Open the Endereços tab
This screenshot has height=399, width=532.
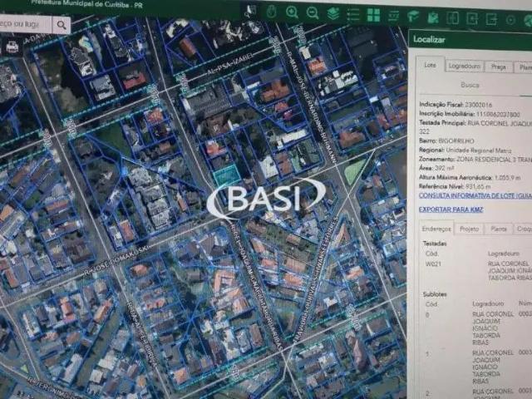(x=436, y=229)
